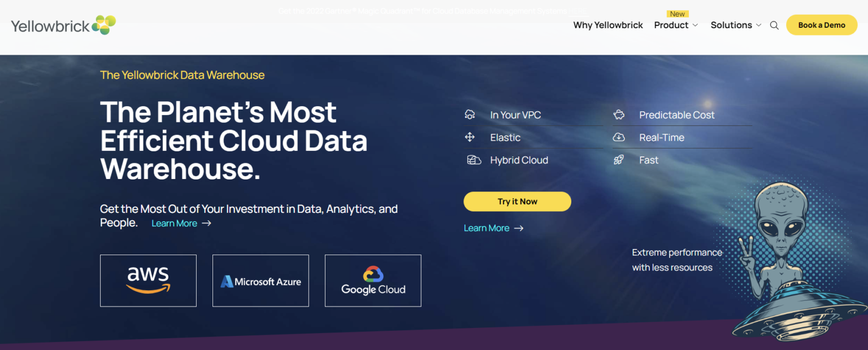
Task: Click the Real-Time cloud icon
Action: click(619, 137)
